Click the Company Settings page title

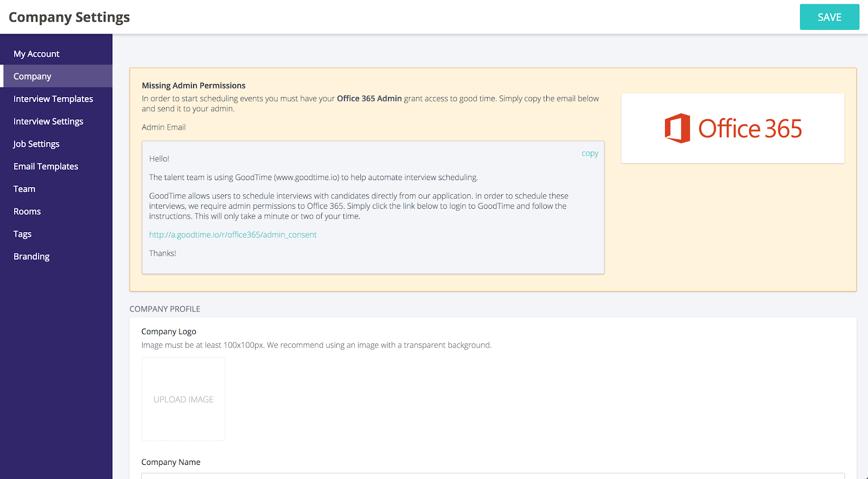pyautogui.click(x=69, y=17)
